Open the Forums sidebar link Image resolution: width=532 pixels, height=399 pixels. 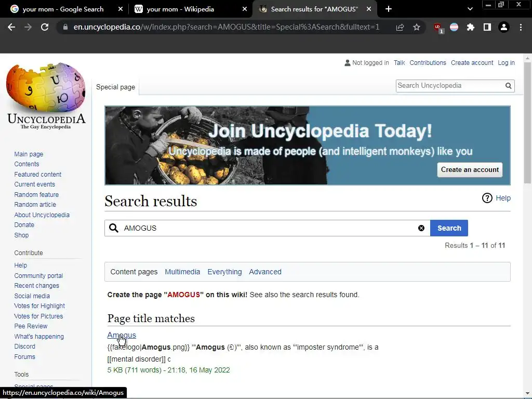(25, 357)
